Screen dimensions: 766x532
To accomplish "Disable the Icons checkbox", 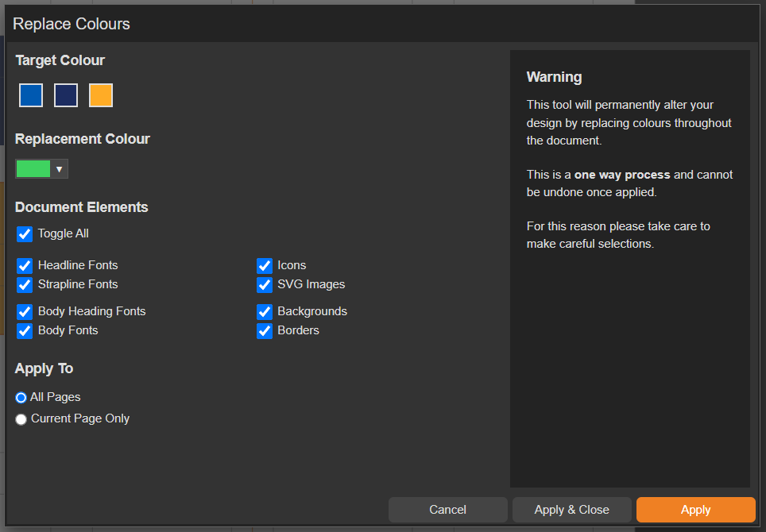I will (265, 266).
